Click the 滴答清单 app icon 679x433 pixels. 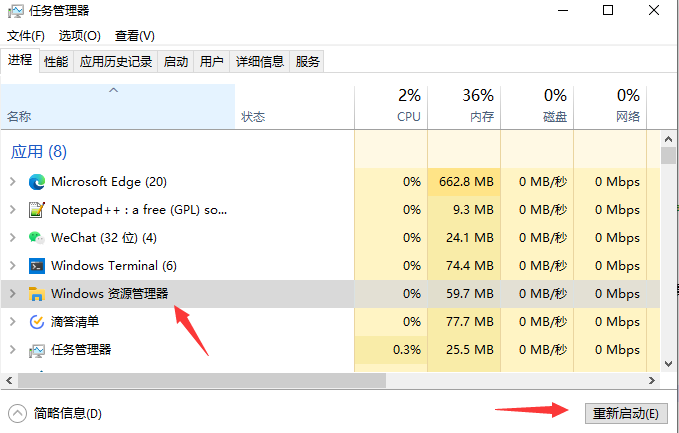click(37, 322)
